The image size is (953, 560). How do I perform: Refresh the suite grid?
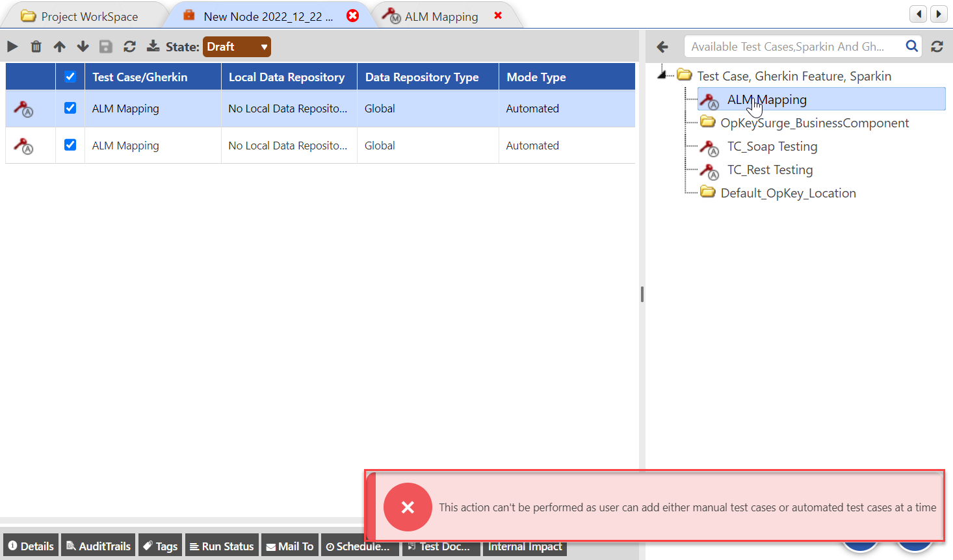(x=129, y=47)
